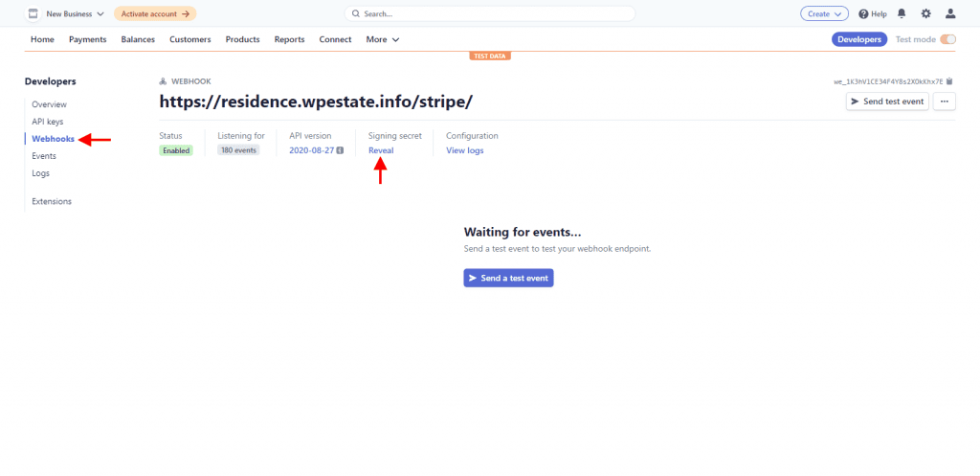
Task: Select Logs in sidebar
Action: click(40, 173)
